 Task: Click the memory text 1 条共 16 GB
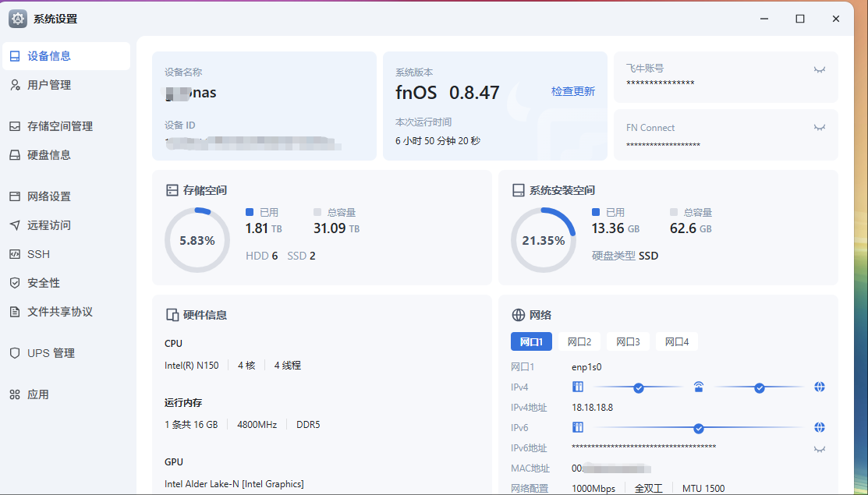coord(191,425)
